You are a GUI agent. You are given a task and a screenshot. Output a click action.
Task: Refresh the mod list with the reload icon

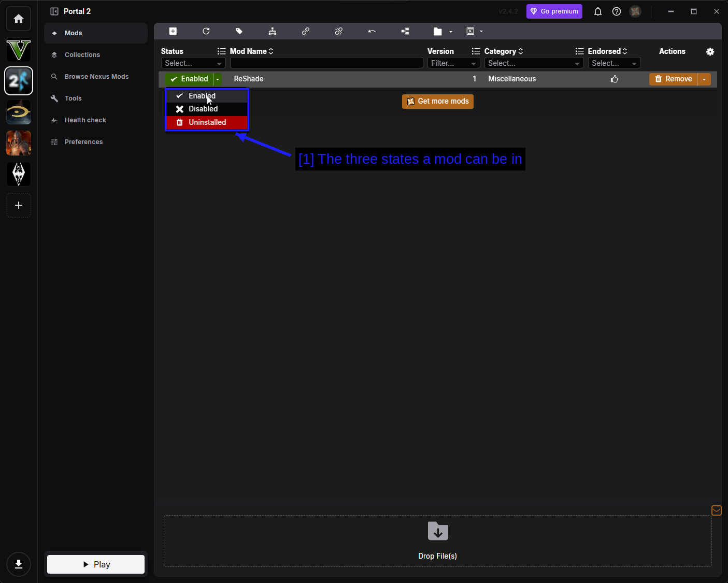pyautogui.click(x=206, y=32)
